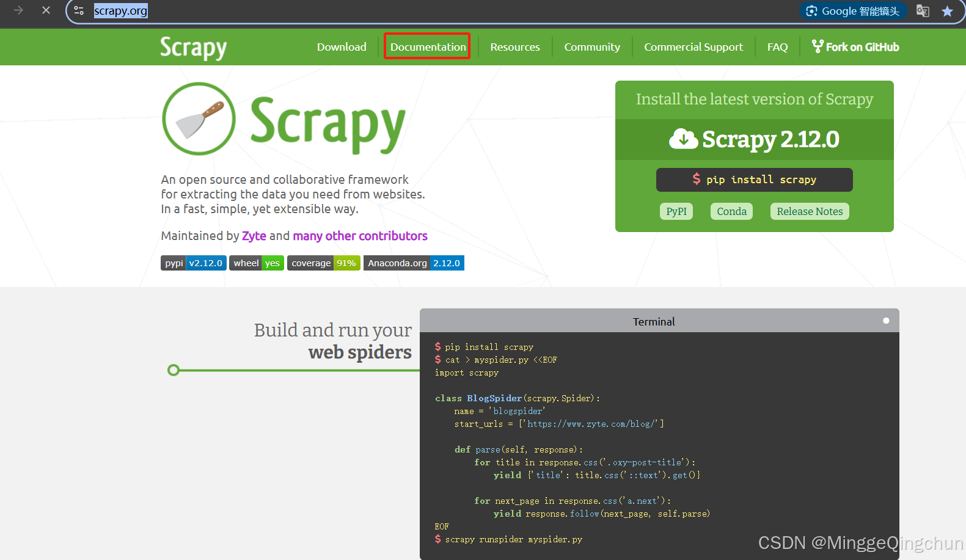Click the browser forward arrow

18,10
